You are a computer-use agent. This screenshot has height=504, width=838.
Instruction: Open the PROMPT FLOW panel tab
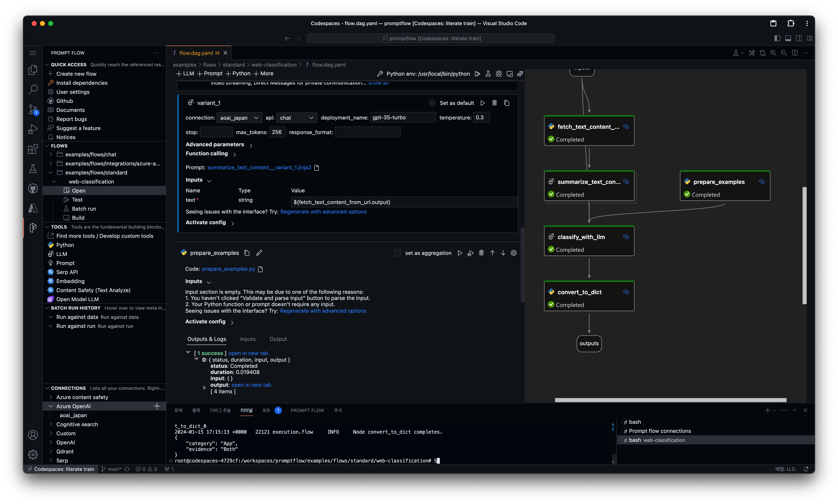pyautogui.click(x=307, y=410)
